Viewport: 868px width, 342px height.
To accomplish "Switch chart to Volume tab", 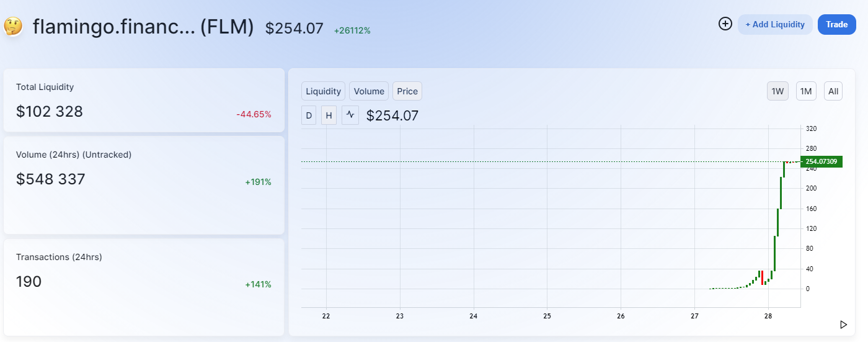I will (x=369, y=91).
